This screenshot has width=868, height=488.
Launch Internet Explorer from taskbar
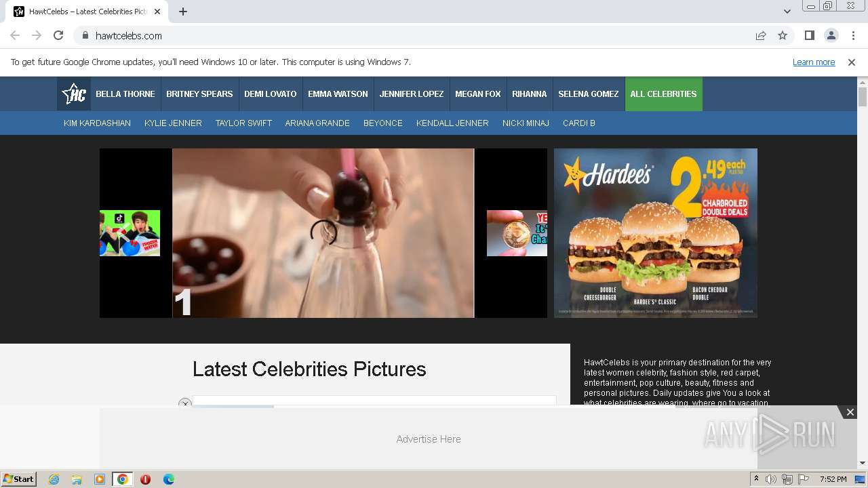(x=54, y=479)
